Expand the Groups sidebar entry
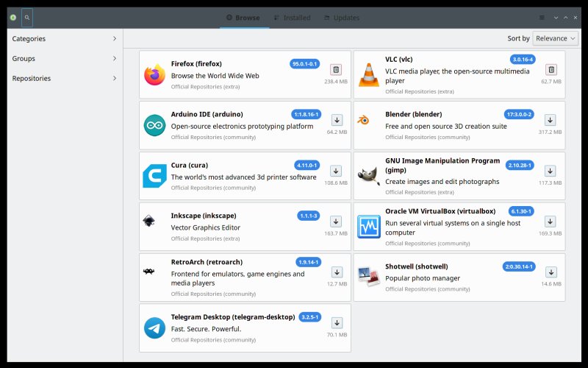588x368 pixels. pos(65,59)
